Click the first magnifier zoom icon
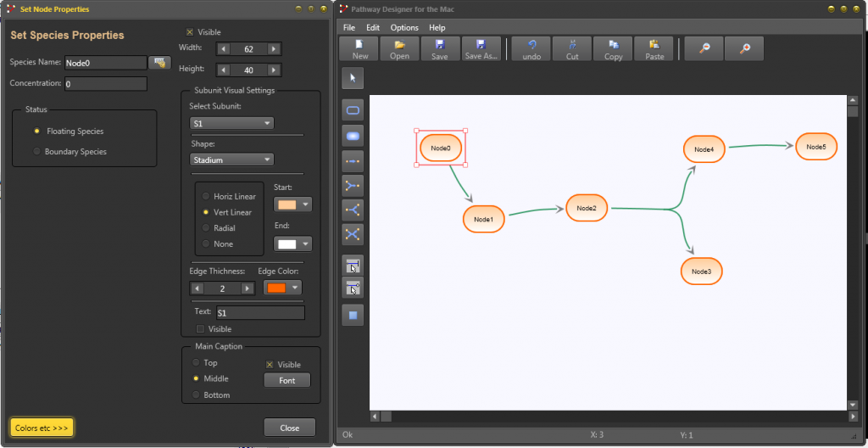Image resolution: width=868 pixels, height=448 pixels. tap(704, 49)
